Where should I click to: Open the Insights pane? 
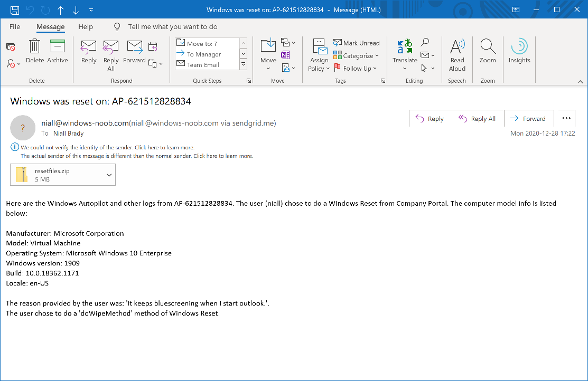click(x=519, y=51)
